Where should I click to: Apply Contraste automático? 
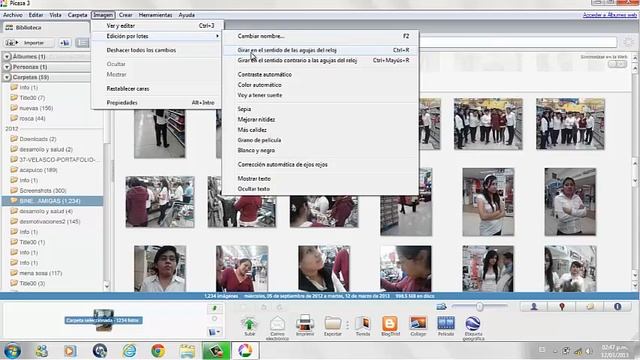[321, 74]
